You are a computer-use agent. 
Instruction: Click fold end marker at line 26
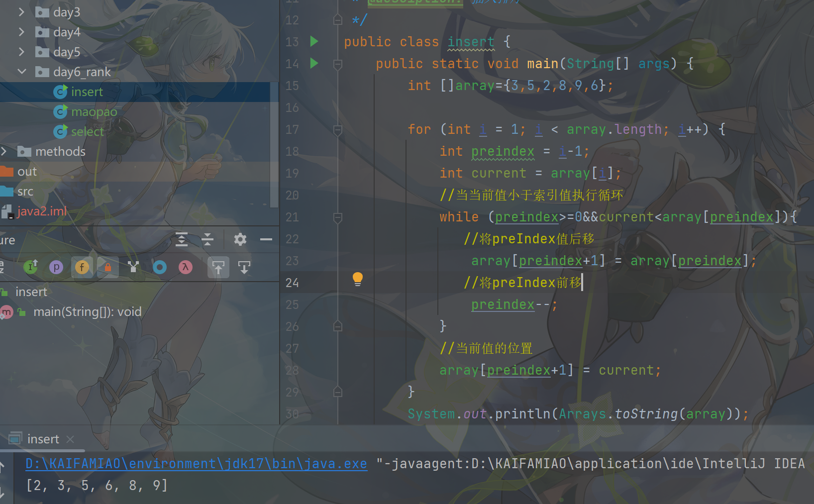point(338,326)
